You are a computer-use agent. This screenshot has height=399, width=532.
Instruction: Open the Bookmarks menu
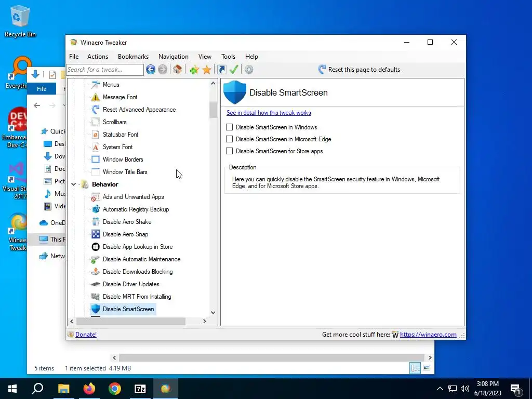click(133, 56)
